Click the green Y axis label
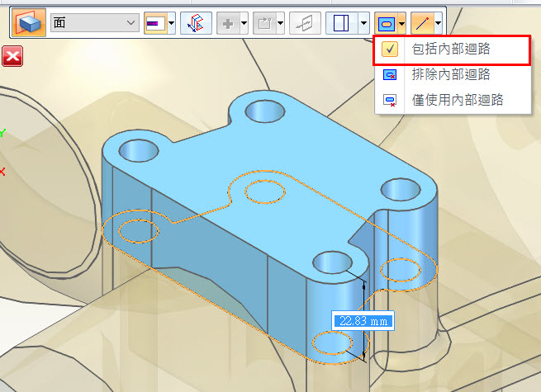 coord(2,133)
